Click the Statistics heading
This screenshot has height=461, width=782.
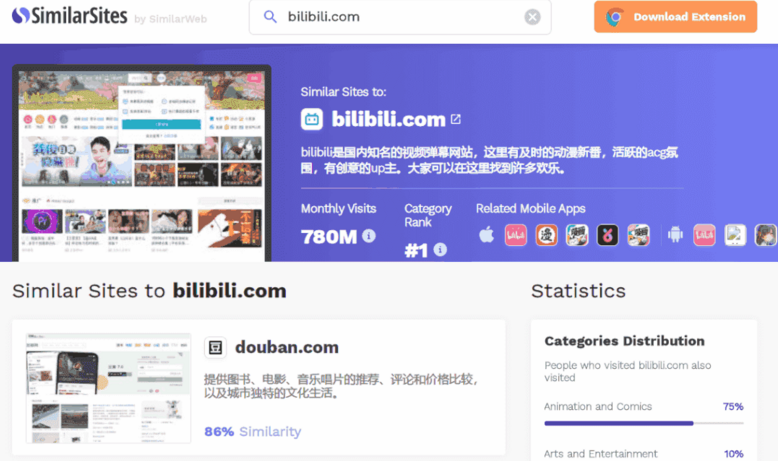(578, 291)
